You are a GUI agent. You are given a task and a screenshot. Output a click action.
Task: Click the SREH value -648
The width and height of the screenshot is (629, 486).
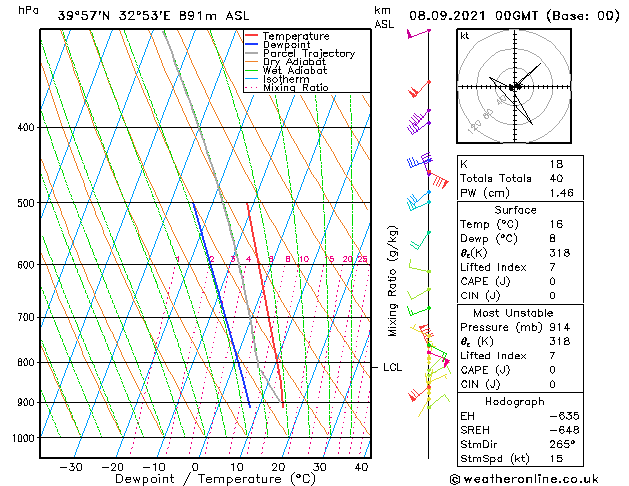[x=564, y=430]
